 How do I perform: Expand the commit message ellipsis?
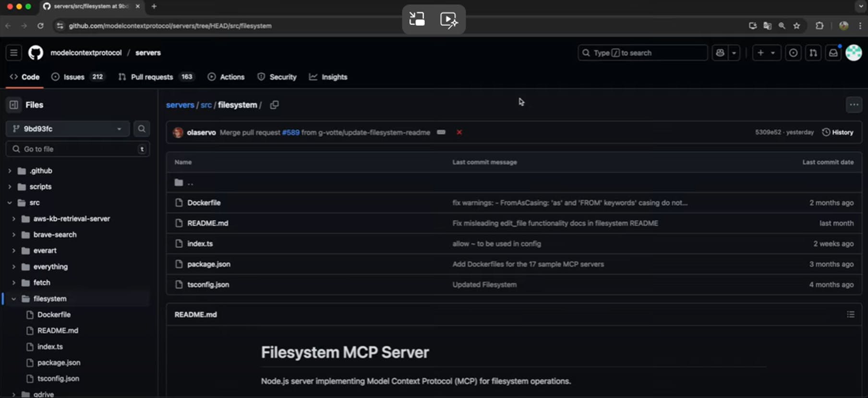441,133
